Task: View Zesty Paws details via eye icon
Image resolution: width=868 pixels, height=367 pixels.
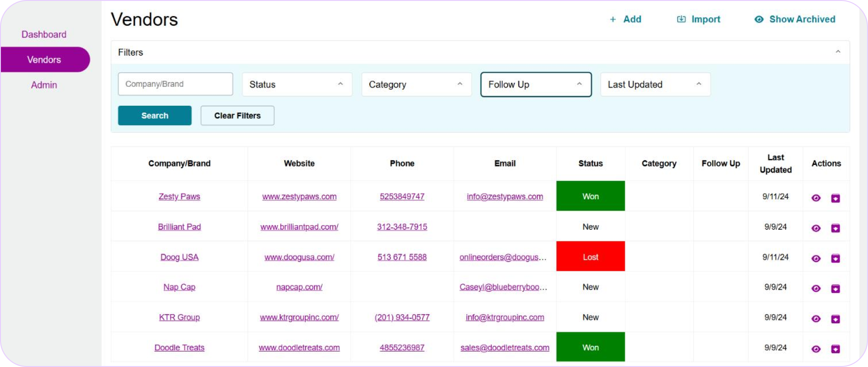Action: (816, 198)
